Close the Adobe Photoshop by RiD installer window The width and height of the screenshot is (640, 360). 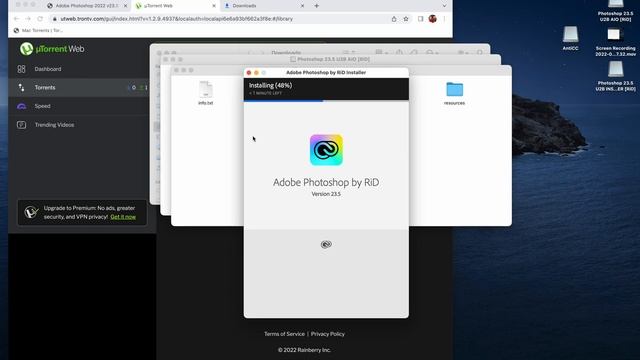pos(249,73)
